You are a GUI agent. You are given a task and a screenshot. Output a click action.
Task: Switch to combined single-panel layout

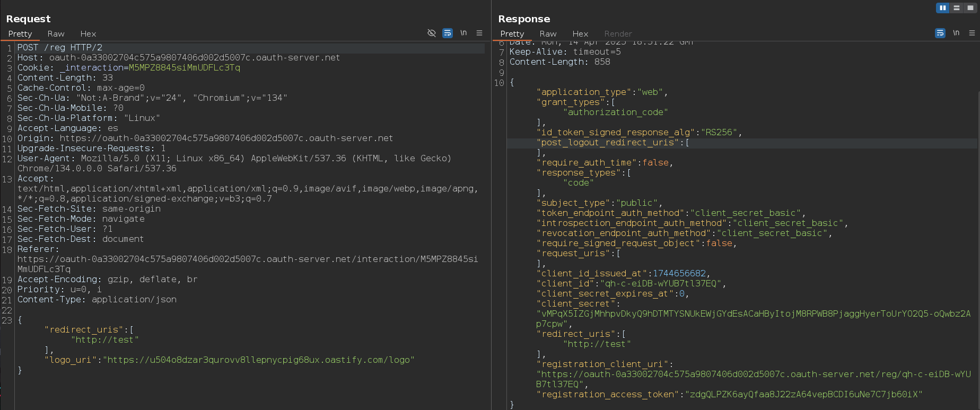pyautogui.click(x=970, y=8)
